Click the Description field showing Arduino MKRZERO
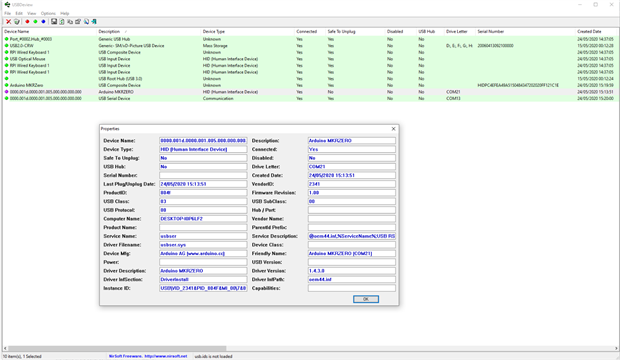The height and width of the screenshot is (360, 620). (x=352, y=140)
